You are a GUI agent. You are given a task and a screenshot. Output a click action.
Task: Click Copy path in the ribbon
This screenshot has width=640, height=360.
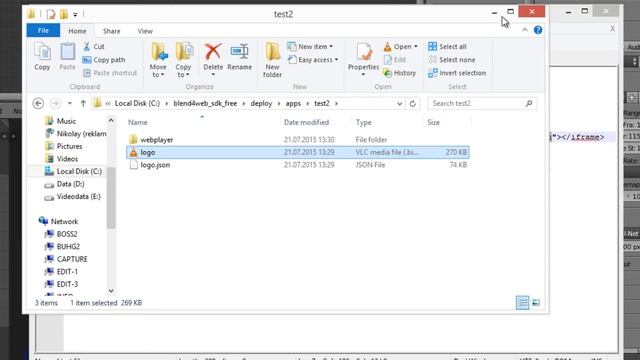[104, 60]
